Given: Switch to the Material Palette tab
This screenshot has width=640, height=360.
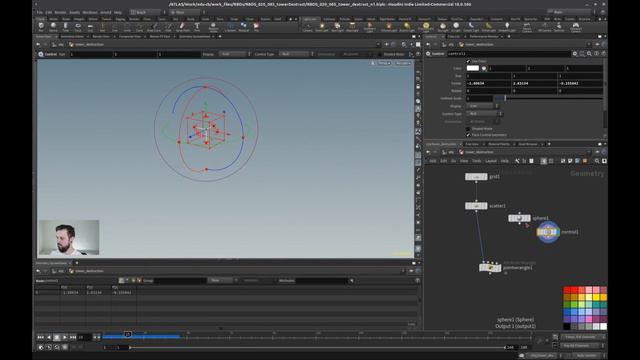Looking at the screenshot, I should click(x=499, y=144).
